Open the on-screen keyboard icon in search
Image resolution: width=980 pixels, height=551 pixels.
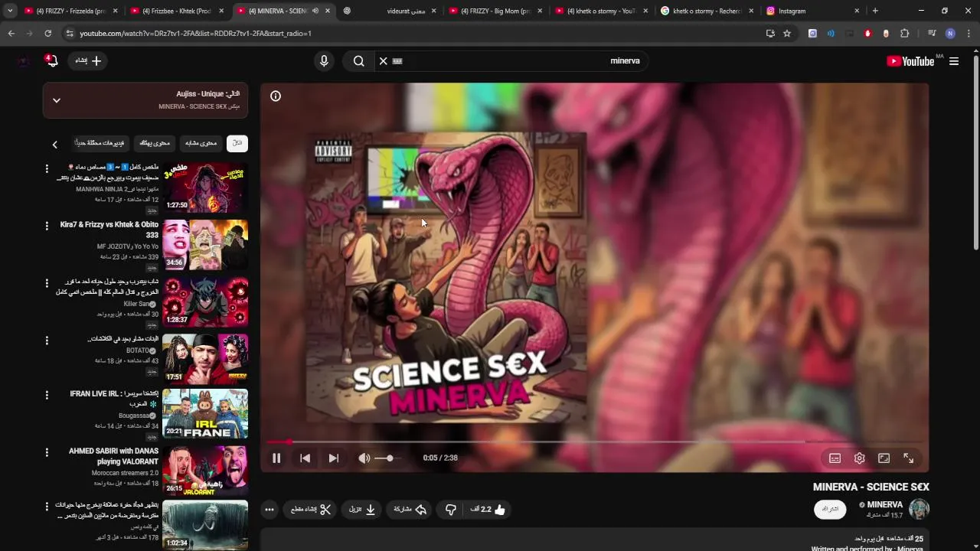point(397,61)
